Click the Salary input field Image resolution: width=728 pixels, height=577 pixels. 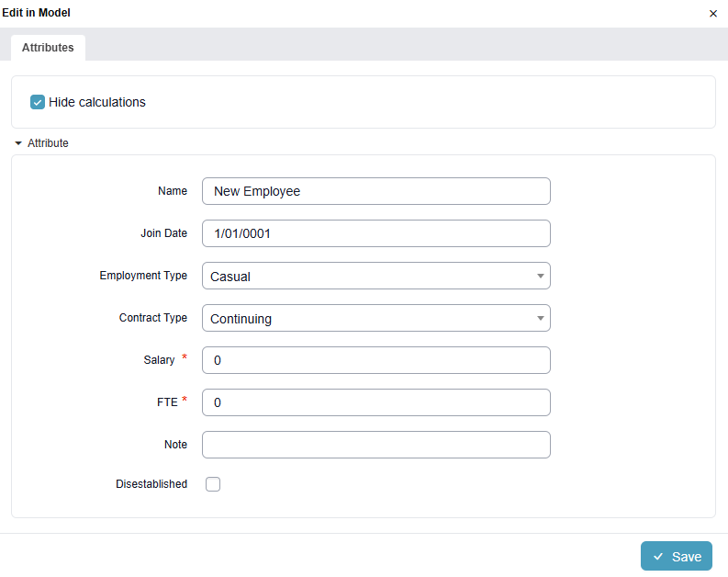(x=376, y=360)
